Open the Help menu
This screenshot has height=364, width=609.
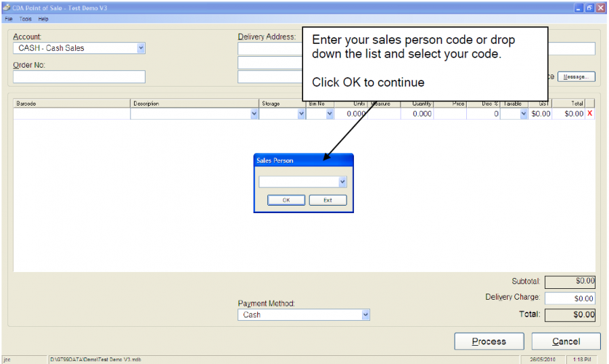[x=43, y=19]
